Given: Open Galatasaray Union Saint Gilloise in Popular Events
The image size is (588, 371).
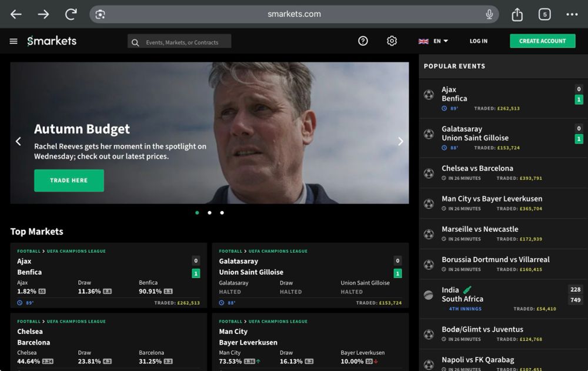Looking at the screenshot, I should [x=503, y=138].
